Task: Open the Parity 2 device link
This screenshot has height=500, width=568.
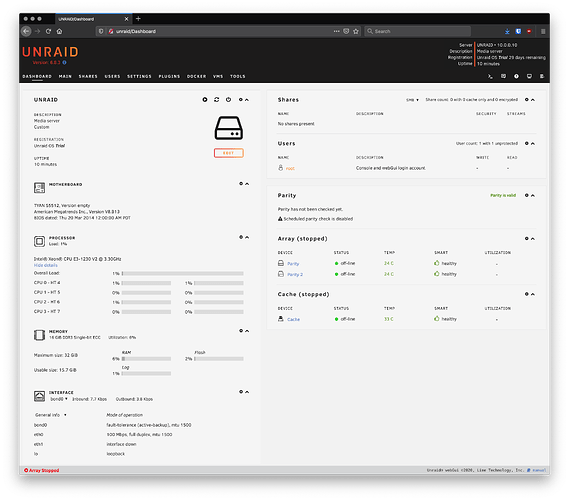Action: [x=295, y=274]
